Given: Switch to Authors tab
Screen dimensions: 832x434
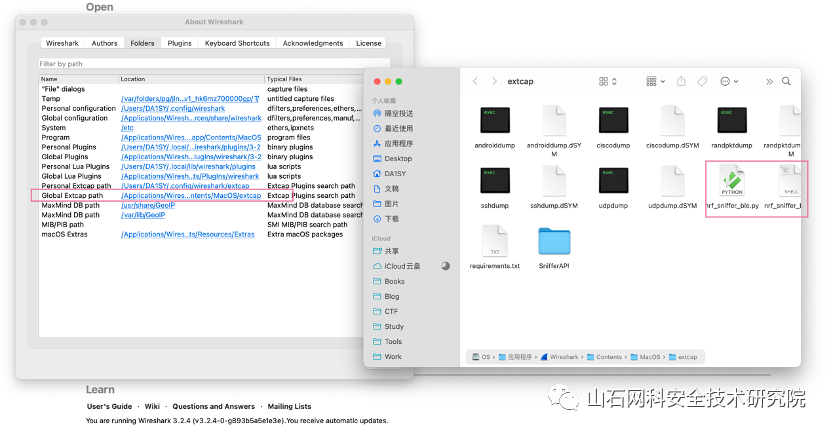Looking at the screenshot, I should coord(105,43).
